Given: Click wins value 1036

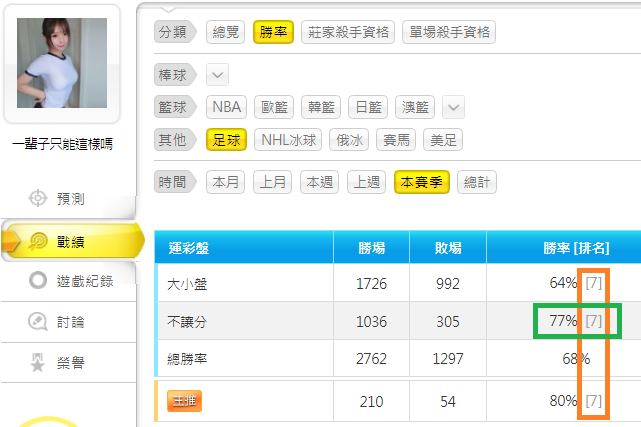Looking at the screenshot, I should [x=371, y=322].
